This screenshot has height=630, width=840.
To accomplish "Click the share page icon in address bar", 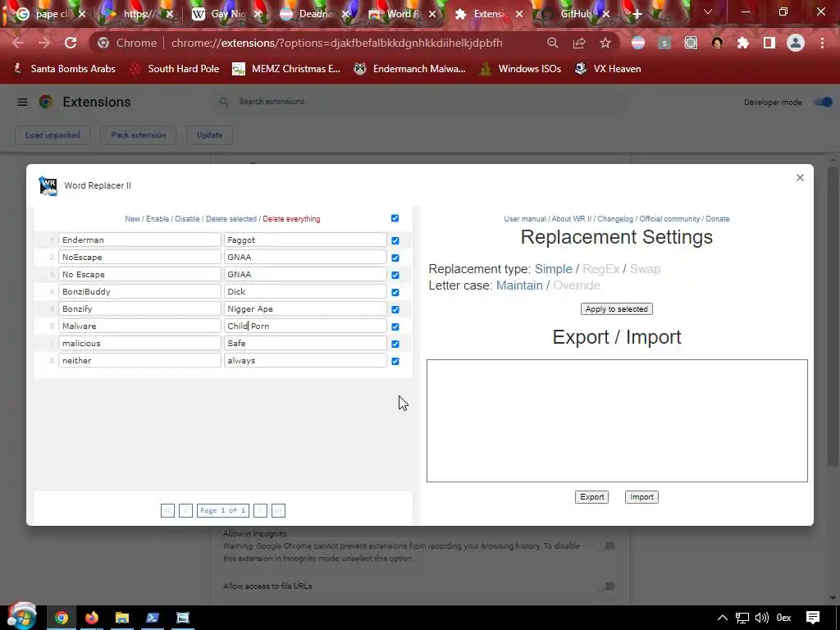I will pos(579,43).
